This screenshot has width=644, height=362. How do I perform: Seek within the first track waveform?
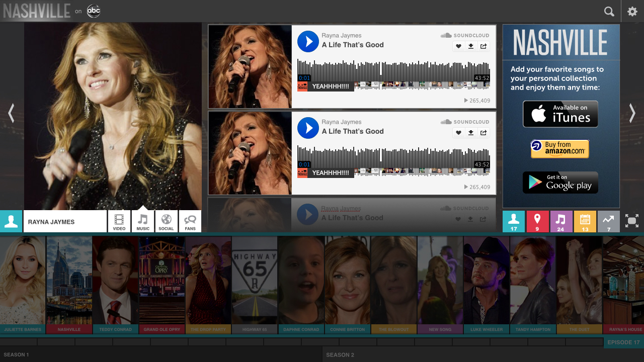[x=393, y=70]
